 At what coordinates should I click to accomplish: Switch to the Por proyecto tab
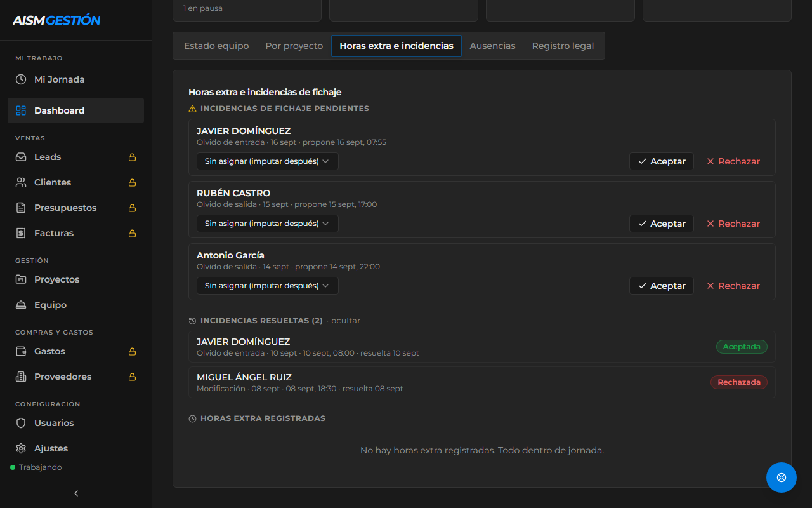click(x=294, y=46)
